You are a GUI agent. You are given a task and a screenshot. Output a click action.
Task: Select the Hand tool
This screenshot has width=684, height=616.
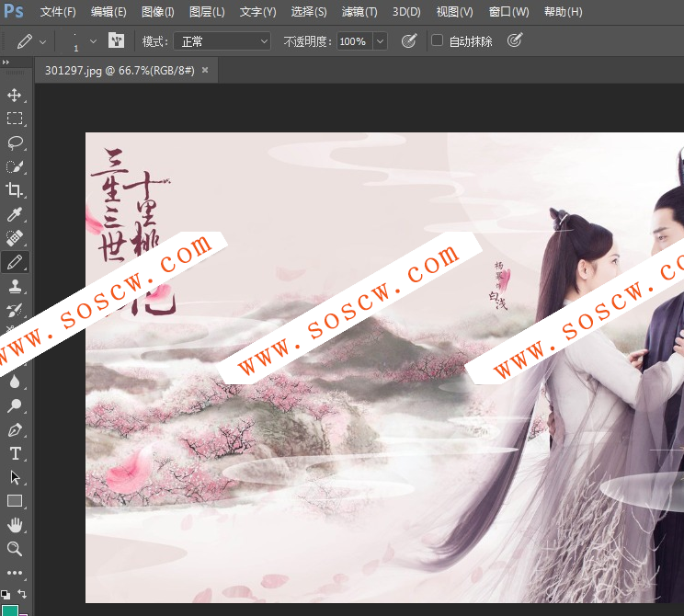pos(15,525)
